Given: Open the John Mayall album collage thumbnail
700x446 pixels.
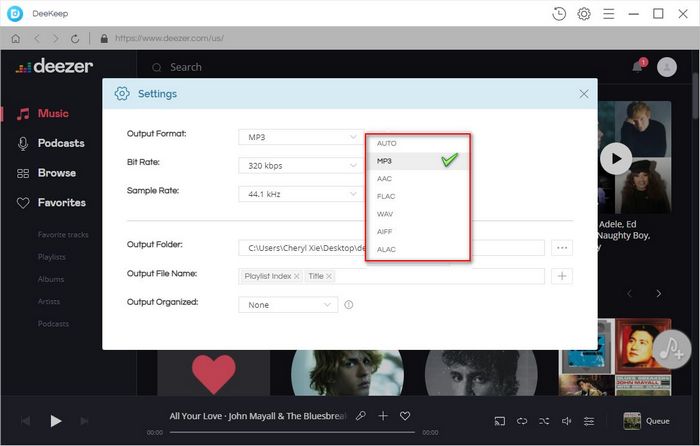Looking at the screenshot, I should pos(615,357).
